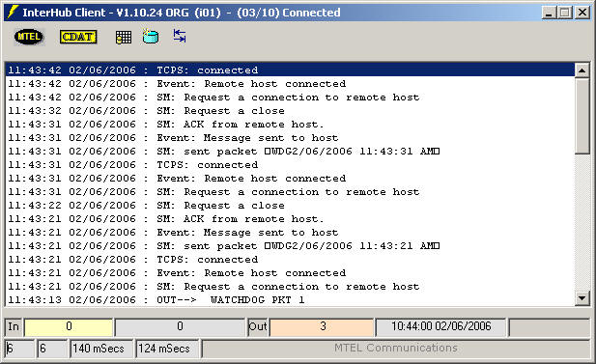
Task: Select the 11:43:22 SM: Request a close row
Action: pos(290,206)
